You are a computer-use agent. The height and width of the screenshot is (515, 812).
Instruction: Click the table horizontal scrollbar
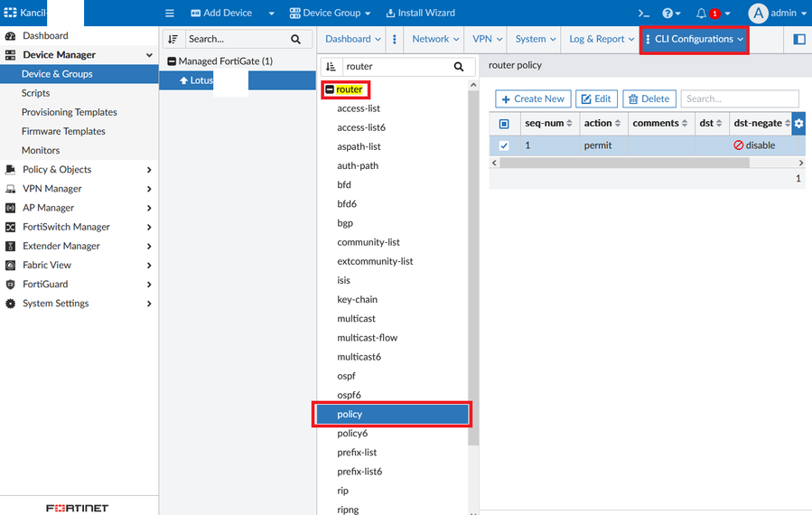[624, 163]
